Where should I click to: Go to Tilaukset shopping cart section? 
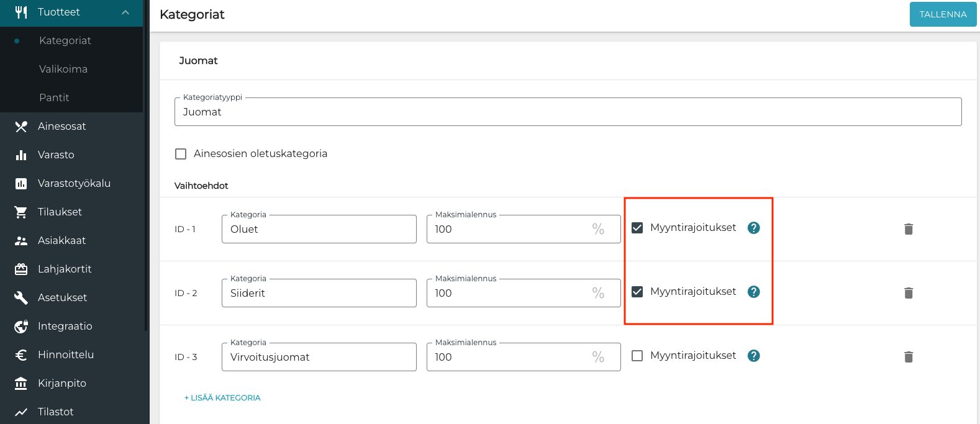[60, 212]
